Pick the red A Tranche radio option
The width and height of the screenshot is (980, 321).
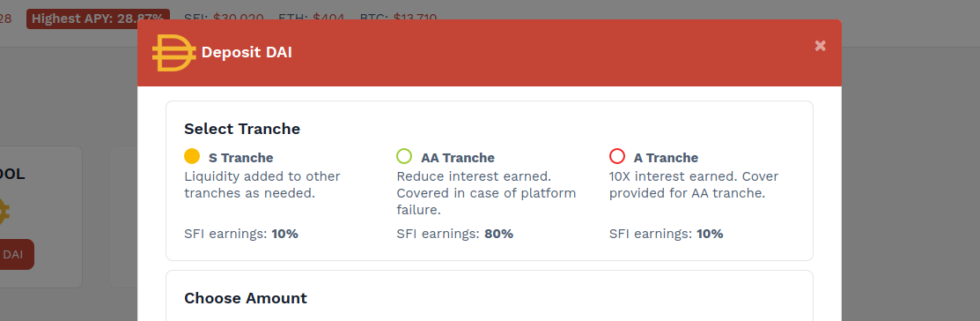617,156
